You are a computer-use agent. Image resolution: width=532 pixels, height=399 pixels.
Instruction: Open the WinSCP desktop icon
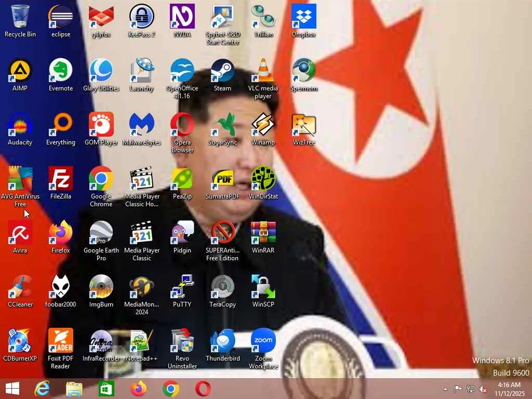click(263, 291)
